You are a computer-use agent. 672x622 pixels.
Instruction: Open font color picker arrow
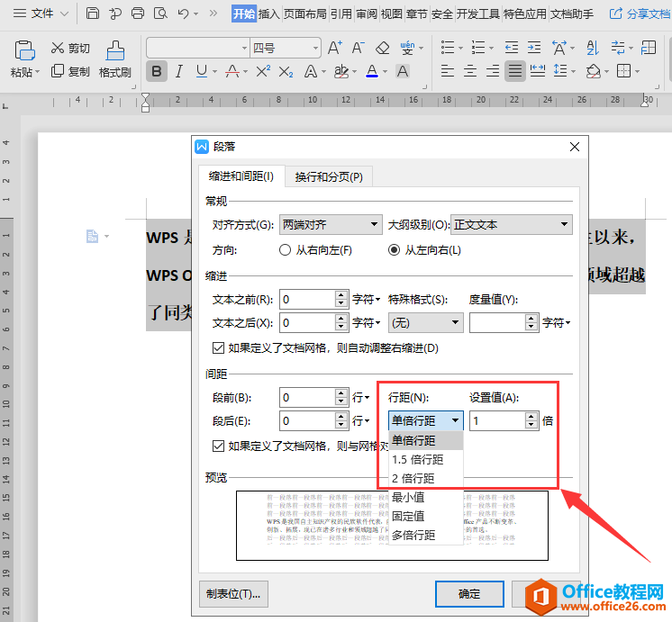pos(386,71)
